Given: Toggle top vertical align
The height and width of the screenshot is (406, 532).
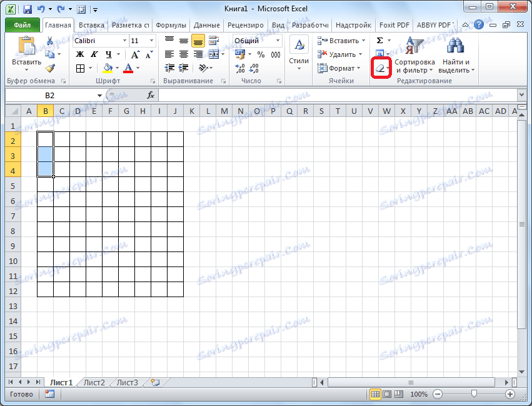Looking at the screenshot, I should pos(169,41).
